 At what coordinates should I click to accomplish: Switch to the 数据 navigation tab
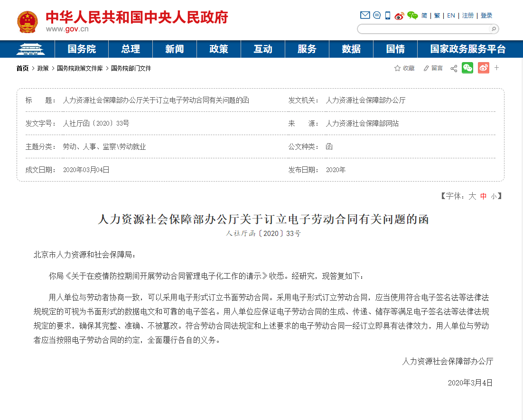point(351,49)
